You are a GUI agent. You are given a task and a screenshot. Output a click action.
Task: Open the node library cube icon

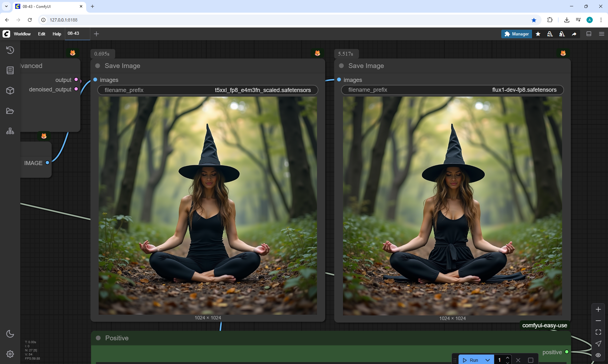[10, 91]
